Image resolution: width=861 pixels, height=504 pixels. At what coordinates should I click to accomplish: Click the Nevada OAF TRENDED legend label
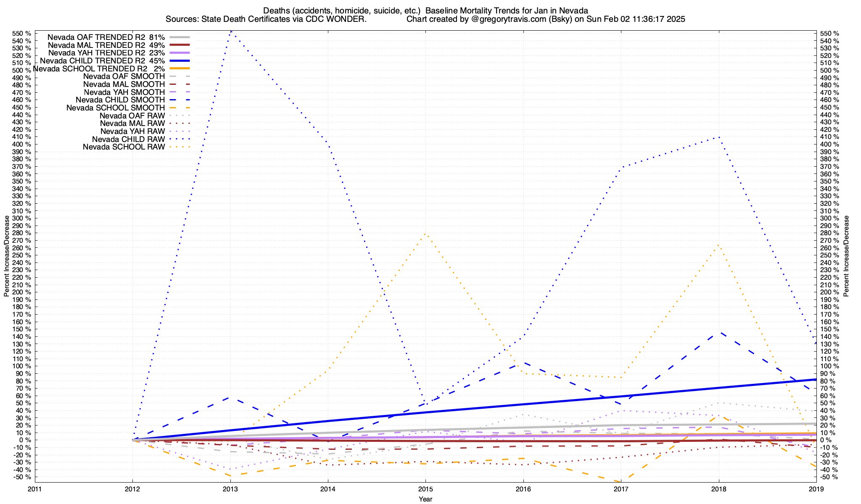[106, 37]
